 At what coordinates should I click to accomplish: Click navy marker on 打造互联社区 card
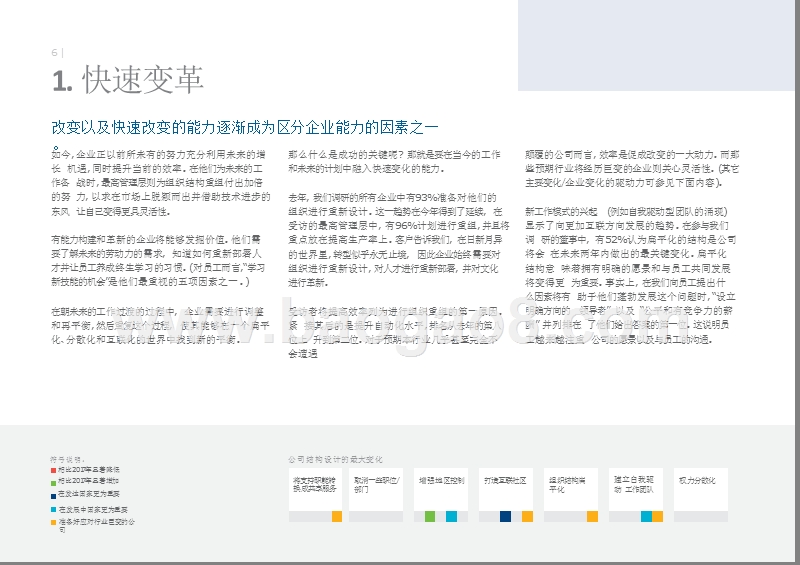pos(505,516)
